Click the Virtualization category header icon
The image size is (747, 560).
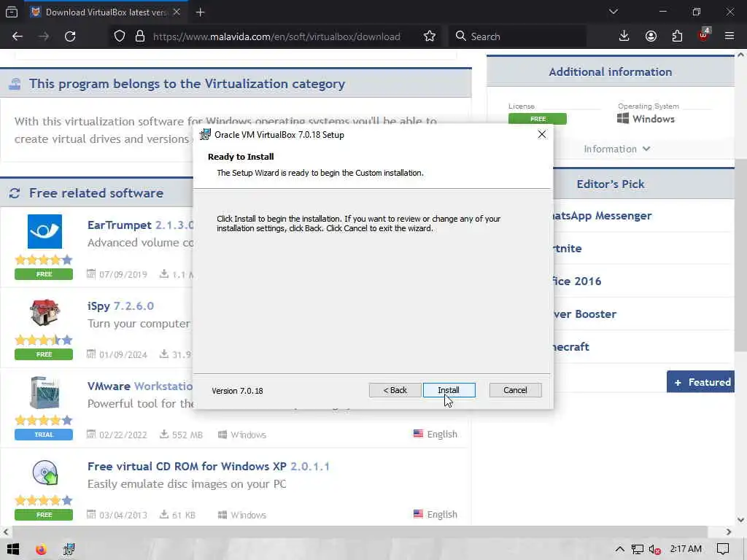pyautogui.click(x=15, y=84)
